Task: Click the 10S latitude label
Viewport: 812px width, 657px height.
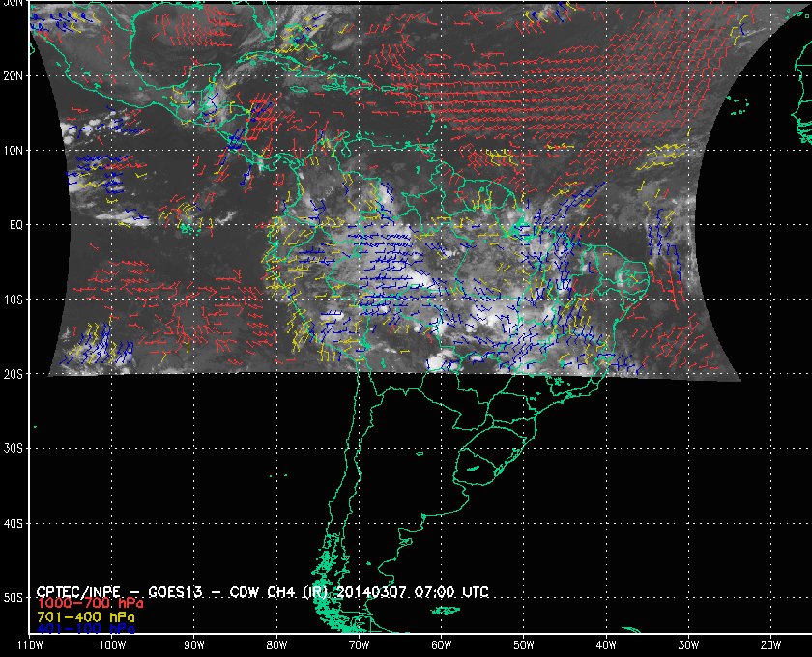Action: point(13,300)
